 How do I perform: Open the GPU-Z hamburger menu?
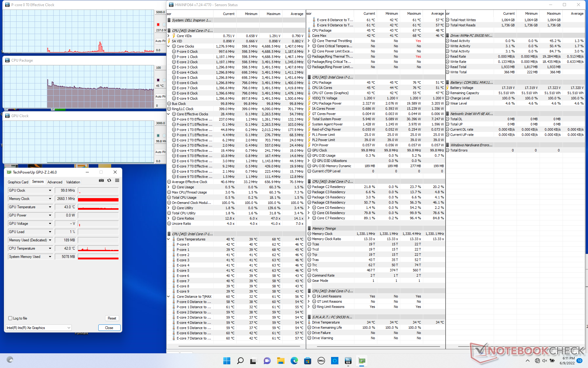tap(117, 181)
